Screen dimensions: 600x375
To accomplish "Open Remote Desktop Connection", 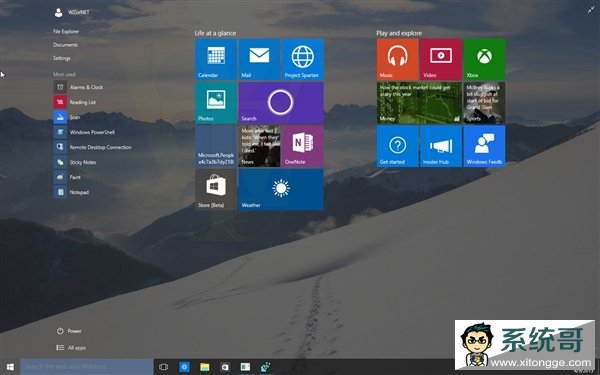I will pyautogui.click(x=93, y=147).
